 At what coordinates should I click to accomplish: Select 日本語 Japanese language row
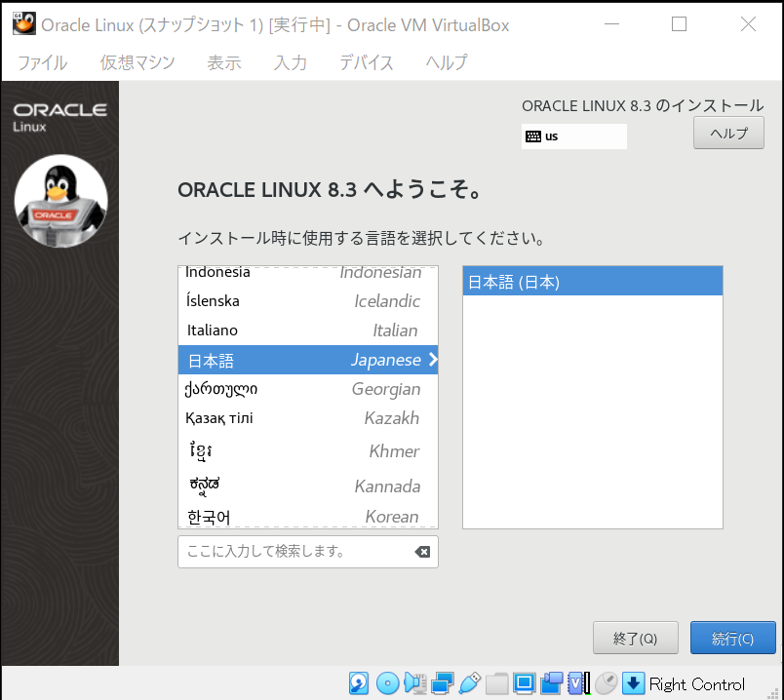click(308, 360)
